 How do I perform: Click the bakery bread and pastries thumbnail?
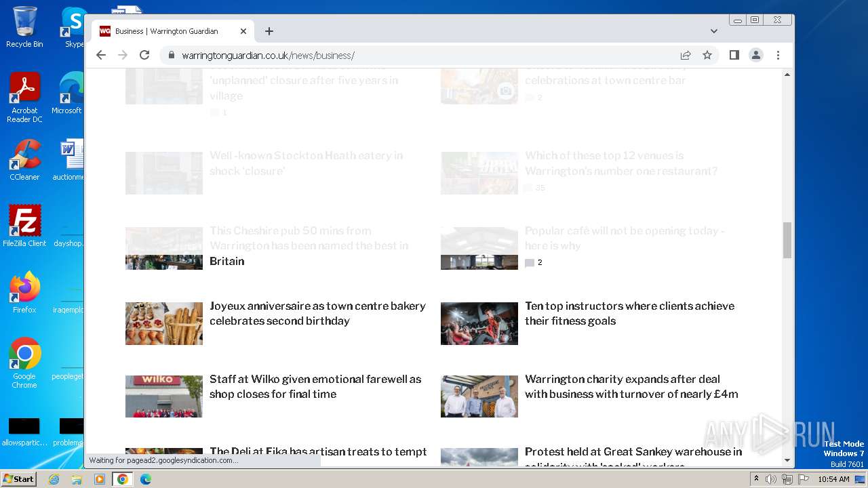164,323
